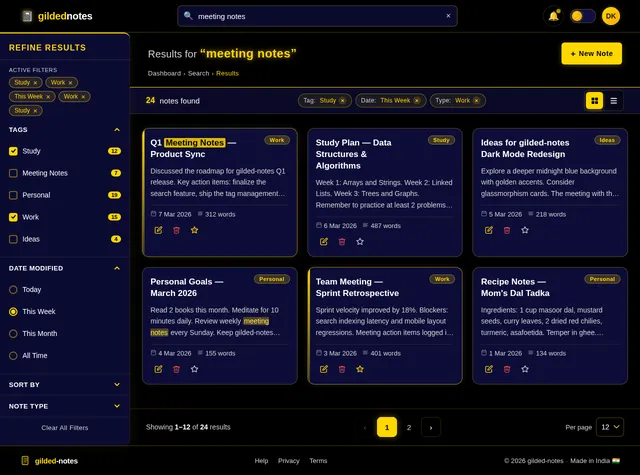Switch to grid view layout
The image size is (640, 475).
coord(594,100)
